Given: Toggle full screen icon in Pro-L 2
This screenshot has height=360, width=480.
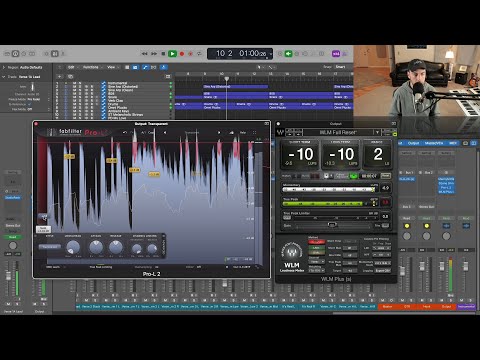Looking at the screenshot, I should point(254,132).
